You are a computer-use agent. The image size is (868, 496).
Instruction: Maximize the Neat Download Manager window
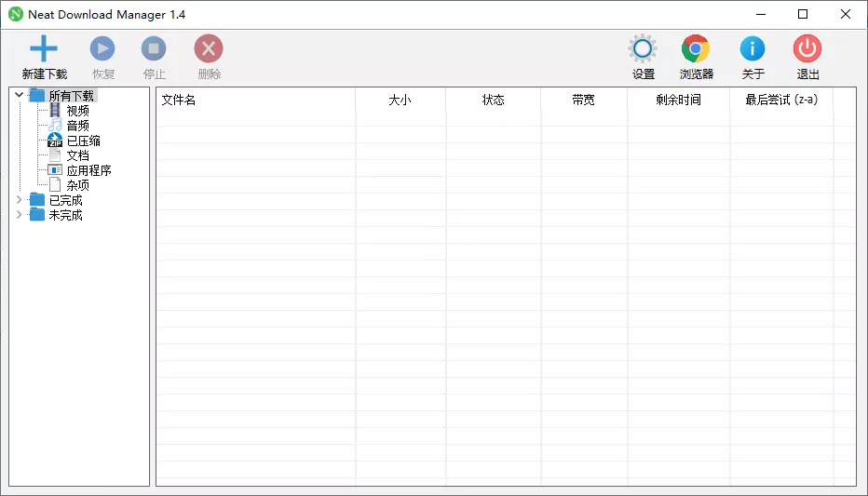[x=803, y=14]
